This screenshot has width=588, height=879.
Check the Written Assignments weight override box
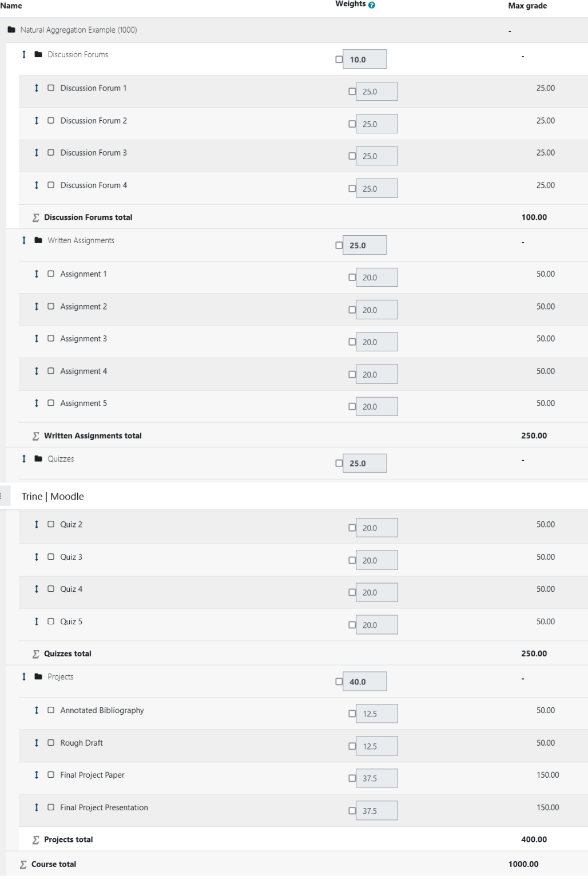[x=338, y=244]
